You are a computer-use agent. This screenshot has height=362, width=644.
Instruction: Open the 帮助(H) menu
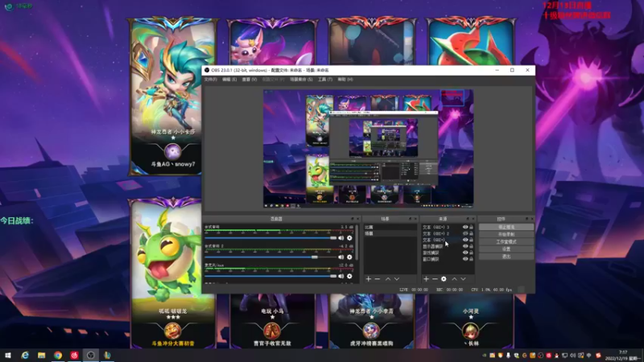coord(345,79)
